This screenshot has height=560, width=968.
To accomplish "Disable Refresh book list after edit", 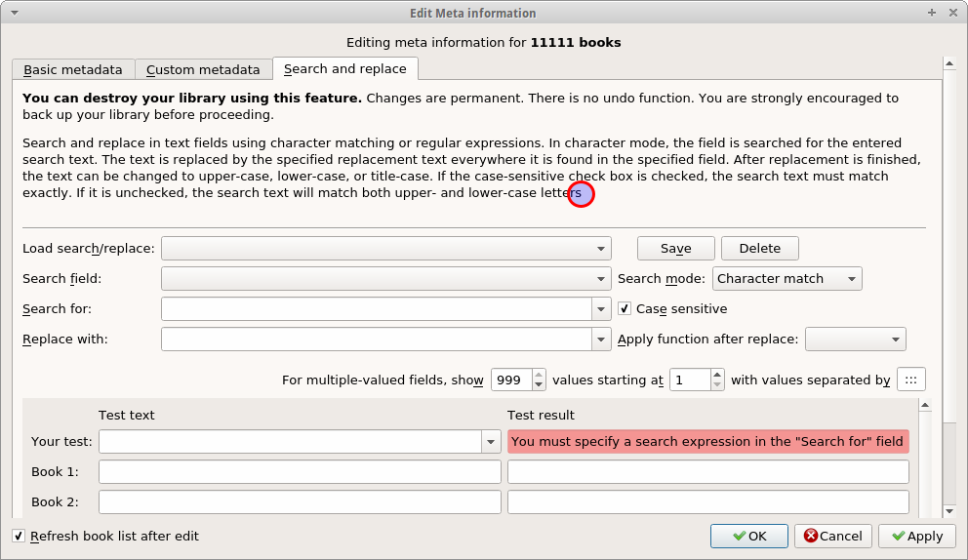I will click(20, 536).
